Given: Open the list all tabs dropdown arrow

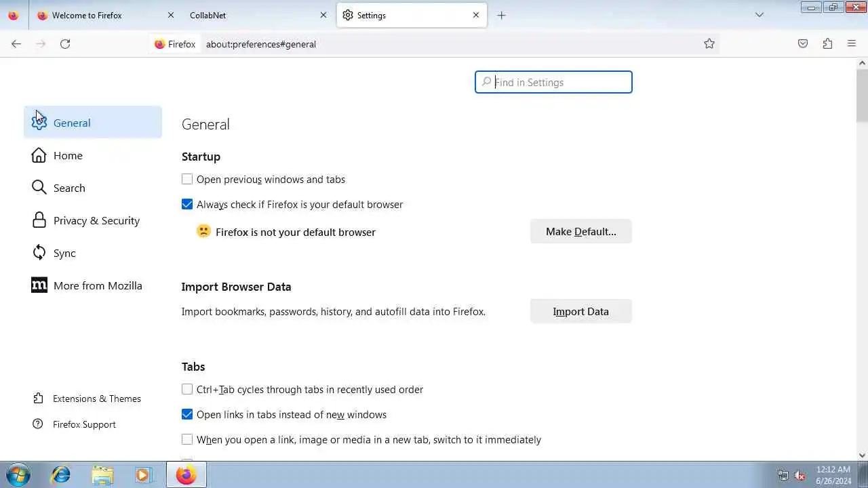Looking at the screenshot, I should pos(759,15).
